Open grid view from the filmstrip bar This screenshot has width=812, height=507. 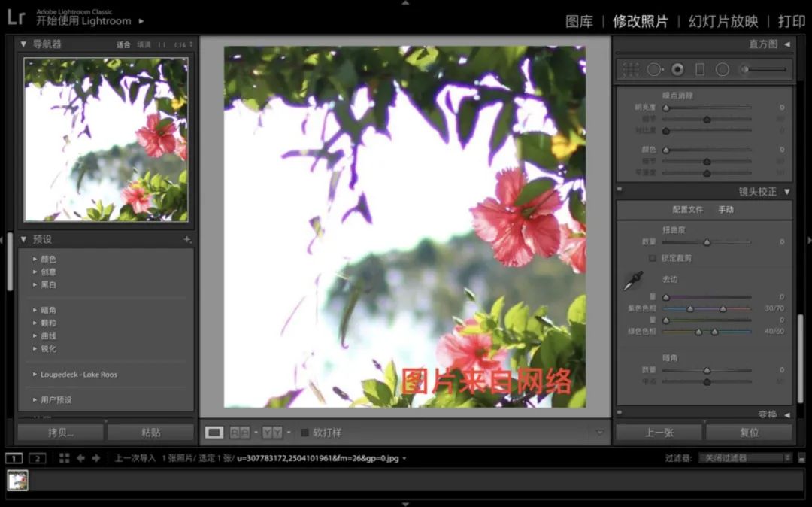tap(65, 458)
